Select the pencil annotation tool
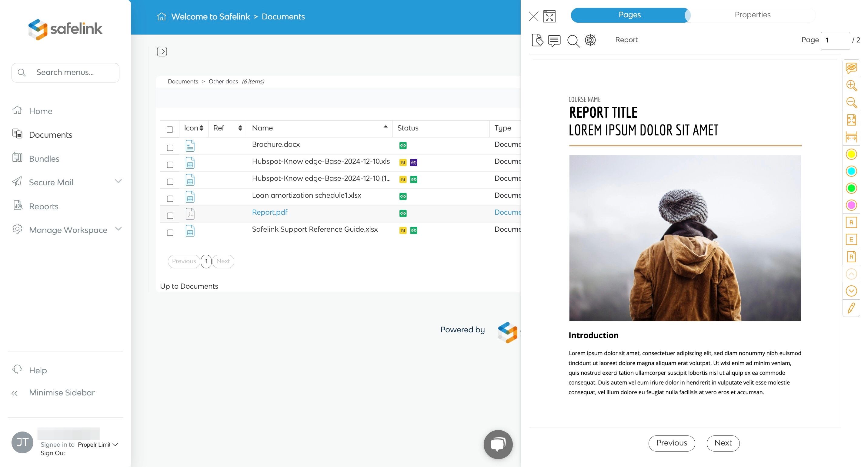Viewport: 868px width, 467px height. point(851,308)
